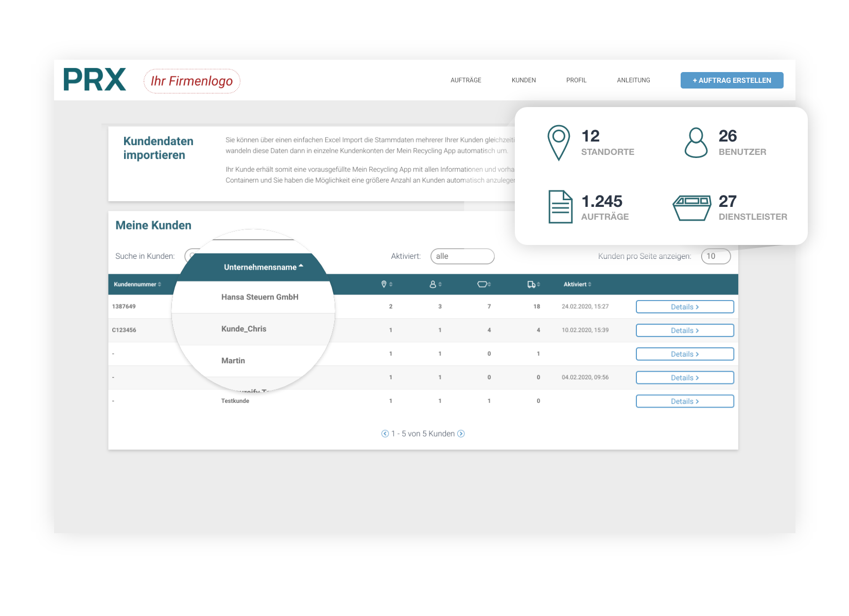Click the Ihr Firmenlogo placeholder
The width and height of the screenshot is (849, 616).
192,81
